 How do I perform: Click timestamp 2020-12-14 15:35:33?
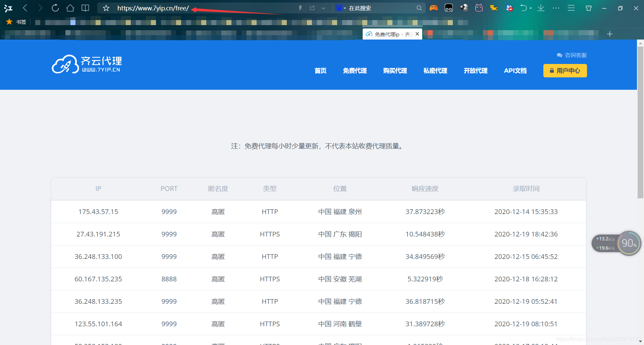[x=526, y=212]
